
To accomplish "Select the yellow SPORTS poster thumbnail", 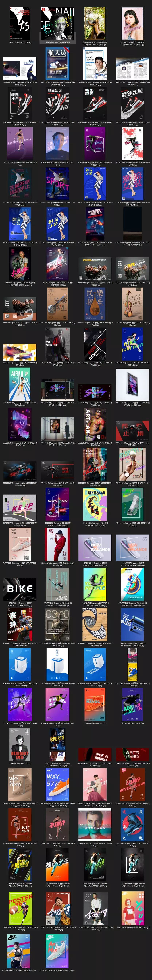I will pyautogui.click(x=57, y=744).
